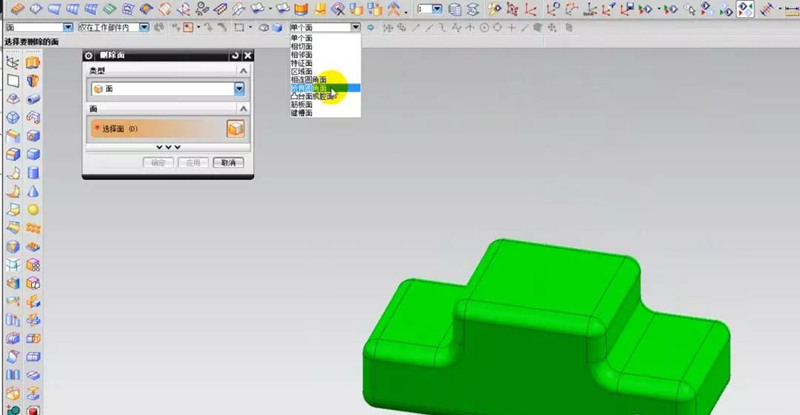Close the 删除面 dialog with X
800x415 pixels.
(247, 56)
